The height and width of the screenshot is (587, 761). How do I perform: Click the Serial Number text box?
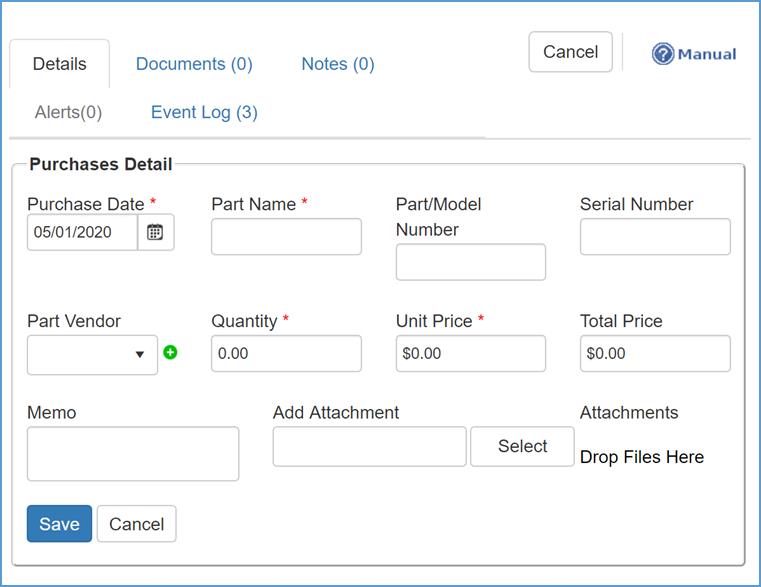654,237
